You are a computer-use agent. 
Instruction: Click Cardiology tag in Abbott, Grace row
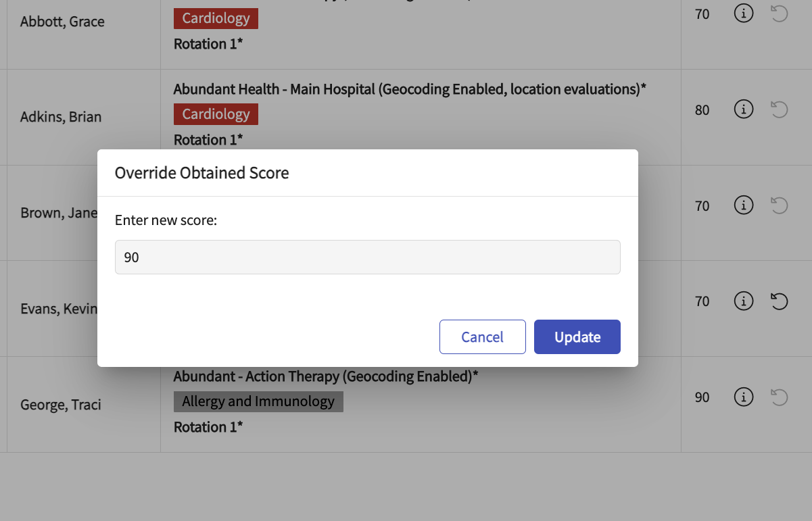tap(216, 19)
